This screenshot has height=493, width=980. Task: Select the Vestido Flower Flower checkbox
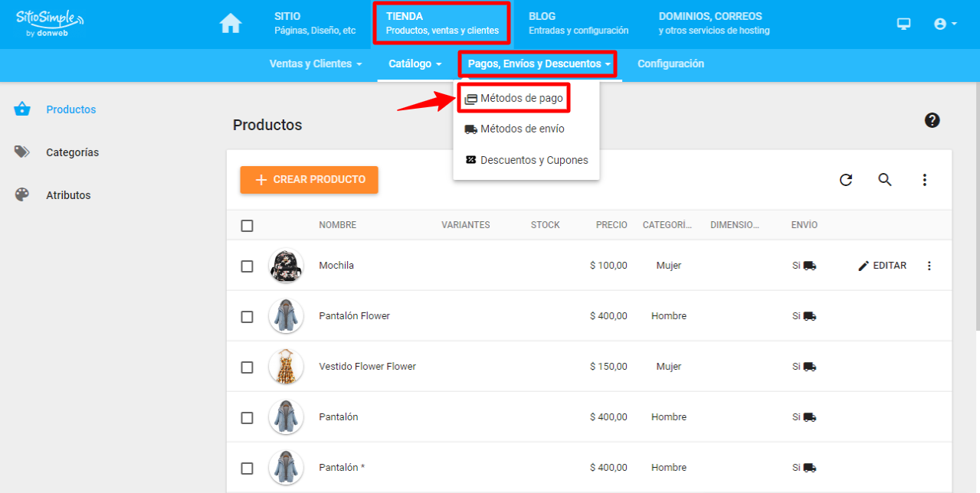247,367
